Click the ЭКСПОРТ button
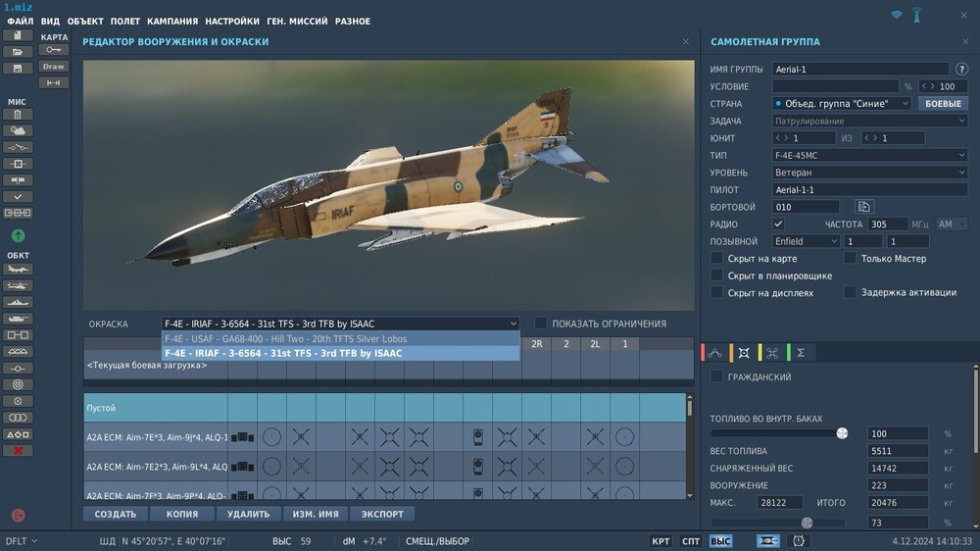This screenshot has height=551, width=980. click(x=382, y=514)
